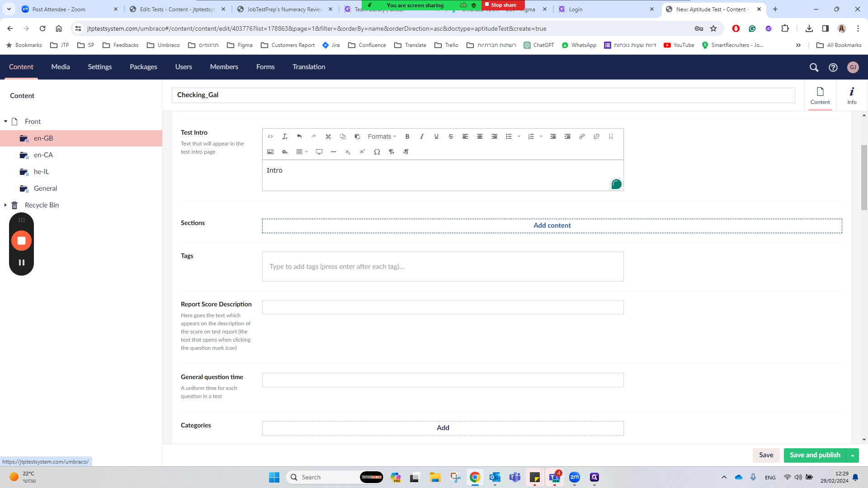The height and width of the screenshot is (488, 868).
Task: Clear formatting in the Test Intro editor
Action: (285, 136)
